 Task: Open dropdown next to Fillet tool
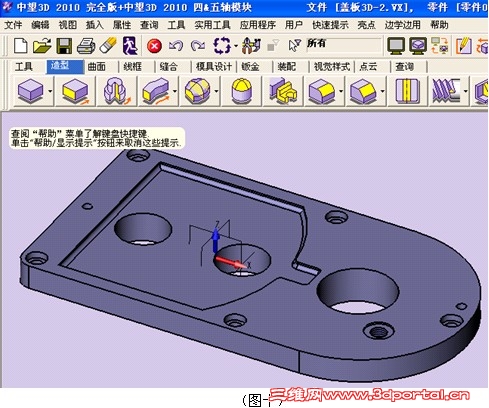coord(341,91)
